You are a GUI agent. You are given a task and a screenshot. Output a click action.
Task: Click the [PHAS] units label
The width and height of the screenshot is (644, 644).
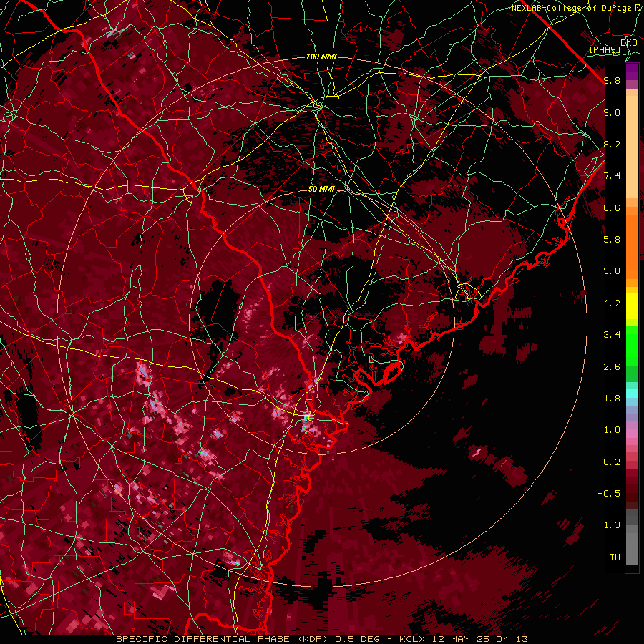pyautogui.click(x=605, y=50)
